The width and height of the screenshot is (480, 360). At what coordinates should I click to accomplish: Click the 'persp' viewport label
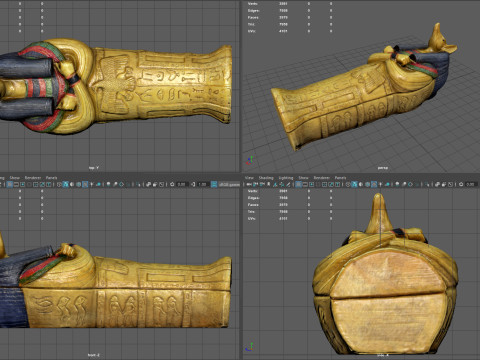click(383, 168)
